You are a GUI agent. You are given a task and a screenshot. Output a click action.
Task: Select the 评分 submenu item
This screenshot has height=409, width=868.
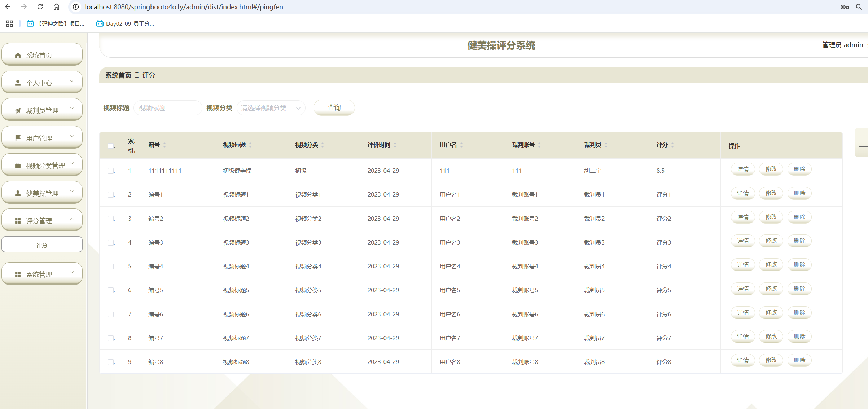pyautogui.click(x=42, y=245)
